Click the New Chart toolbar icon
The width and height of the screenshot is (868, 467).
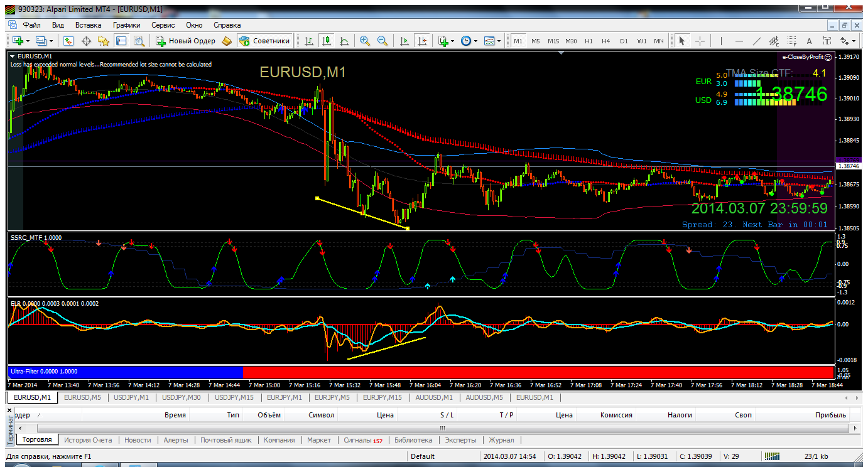point(18,41)
